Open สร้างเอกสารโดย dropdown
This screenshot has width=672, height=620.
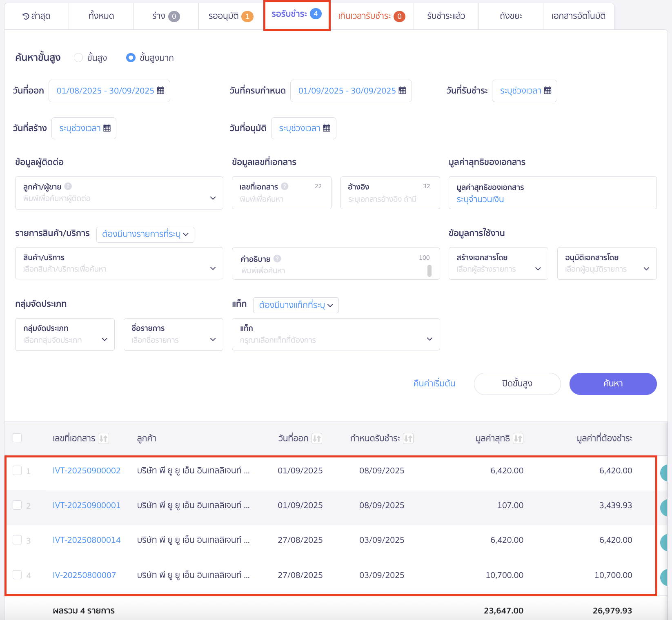498,263
